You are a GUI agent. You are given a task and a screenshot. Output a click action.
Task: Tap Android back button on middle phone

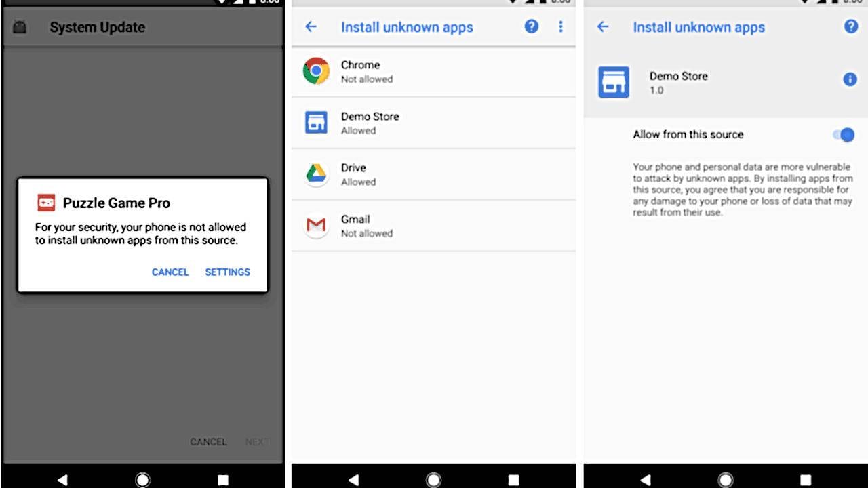[353, 480]
